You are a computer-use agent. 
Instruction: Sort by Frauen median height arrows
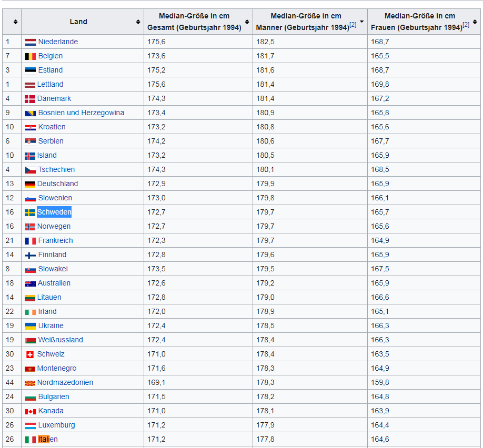click(x=475, y=22)
